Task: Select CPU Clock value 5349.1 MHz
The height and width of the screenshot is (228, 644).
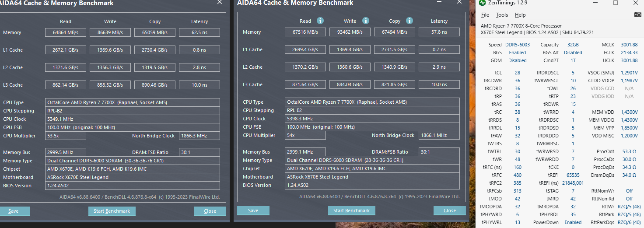Action: pos(133,119)
